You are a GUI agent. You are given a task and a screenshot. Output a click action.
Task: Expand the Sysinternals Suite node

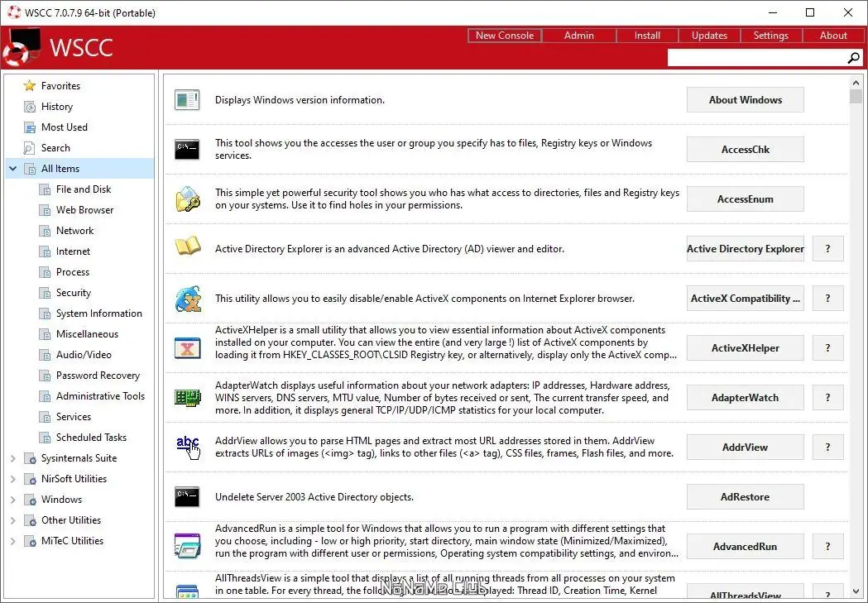coord(12,458)
